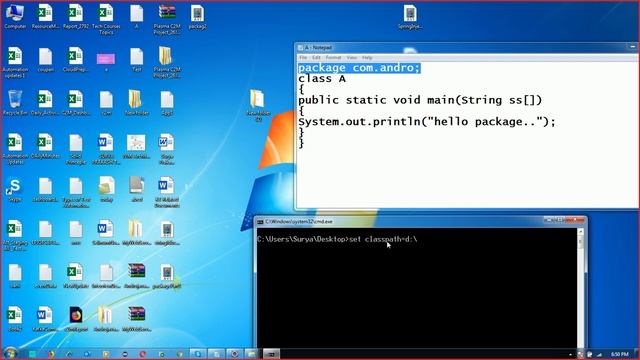Click the system clock in the taskbar
This screenshot has width=640, height=360.
[620, 354]
